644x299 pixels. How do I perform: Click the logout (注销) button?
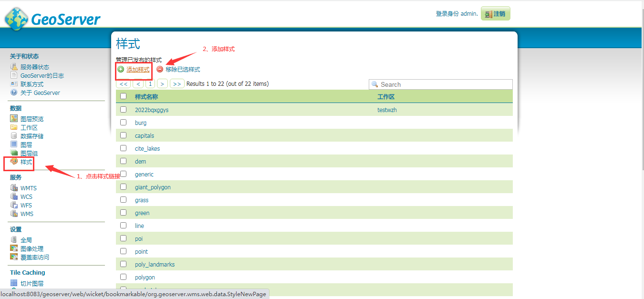496,14
